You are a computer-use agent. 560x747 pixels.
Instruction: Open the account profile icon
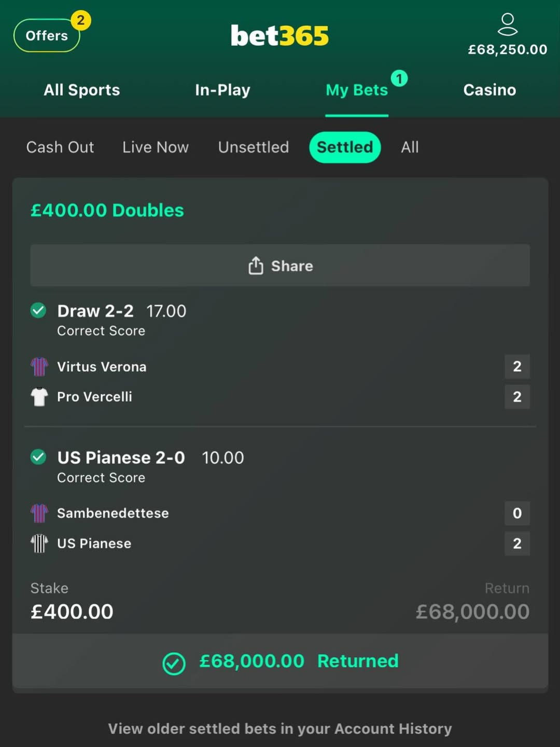coord(507,25)
